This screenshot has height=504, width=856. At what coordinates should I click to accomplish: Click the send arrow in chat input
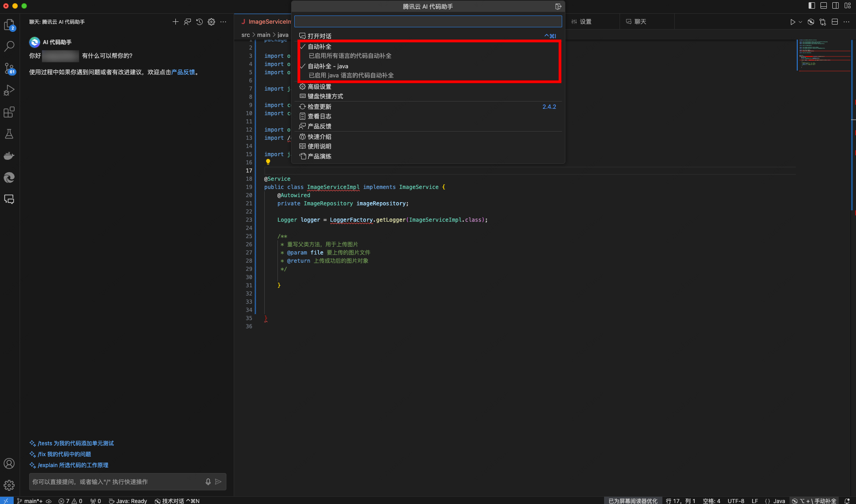[x=218, y=482]
